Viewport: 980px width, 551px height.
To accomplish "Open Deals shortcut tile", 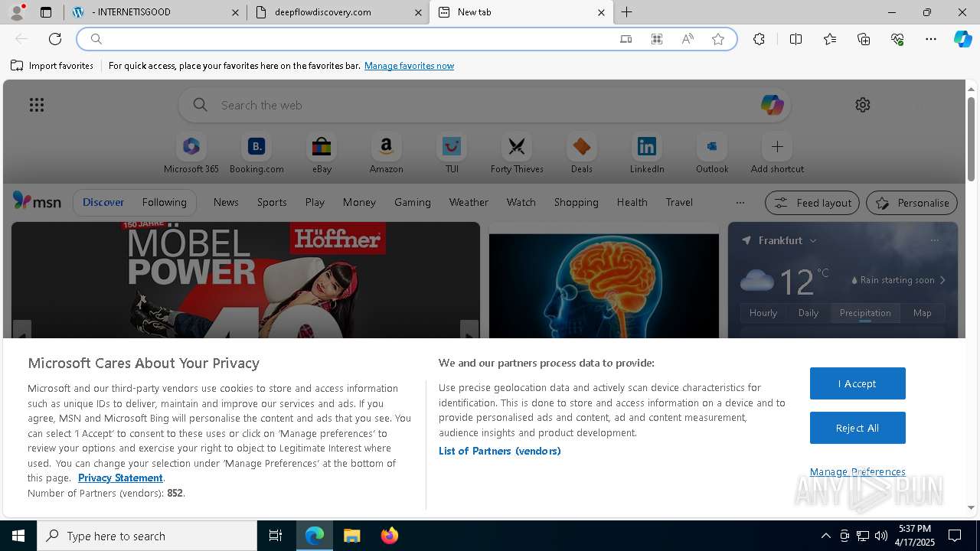I will (x=581, y=154).
